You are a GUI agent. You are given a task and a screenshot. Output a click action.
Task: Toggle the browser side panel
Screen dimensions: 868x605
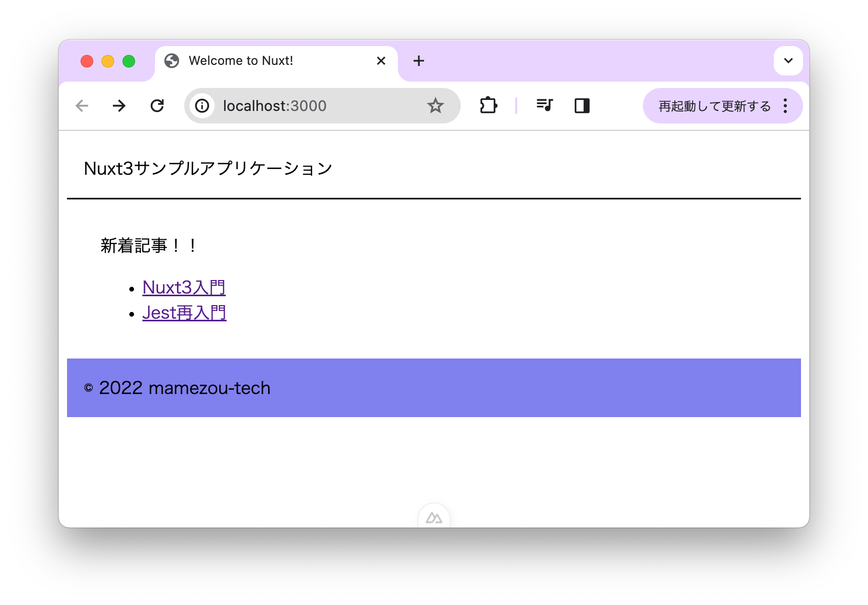point(582,106)
